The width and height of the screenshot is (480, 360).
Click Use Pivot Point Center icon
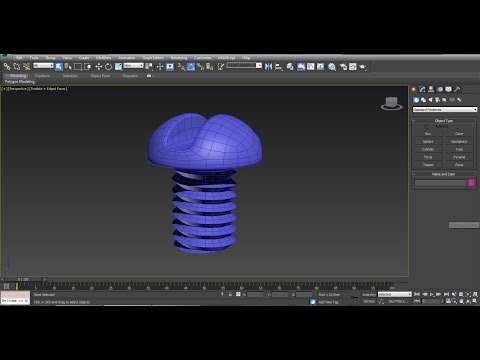tap(149, 67)
